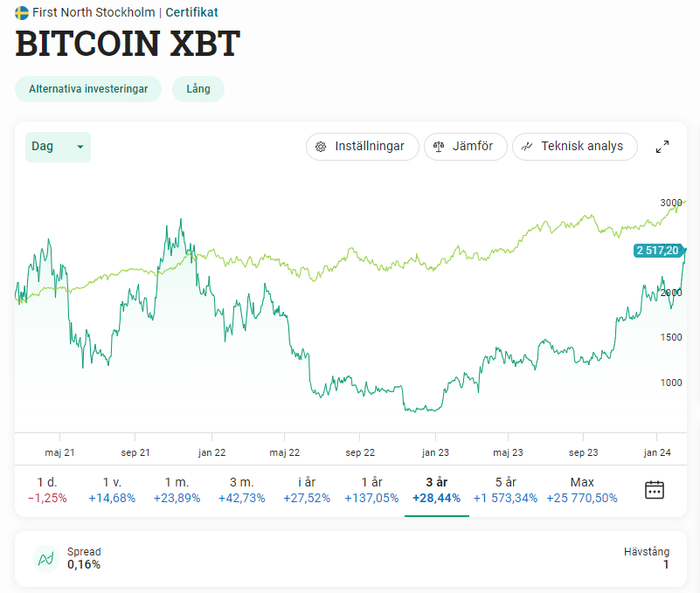Click the Inställningar gear icon

pyautogui.click(x=321, y=147)
